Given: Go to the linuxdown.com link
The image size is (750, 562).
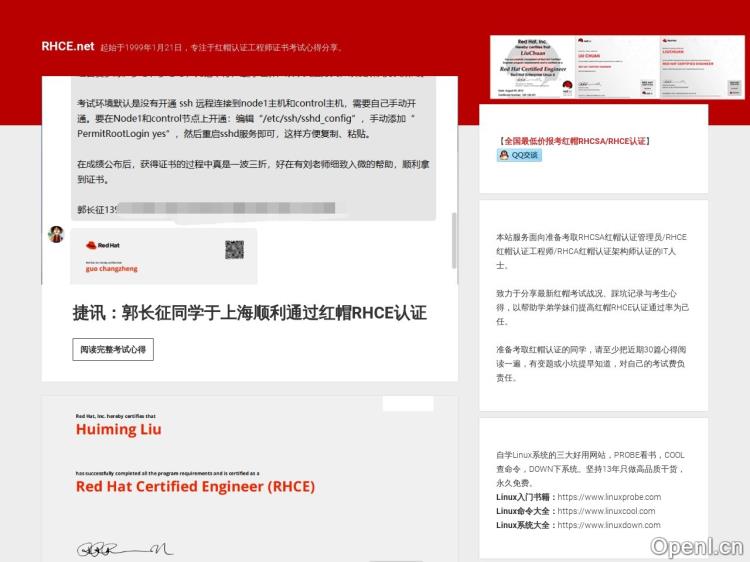Looking at the screenshot, I should pos(608,525).
